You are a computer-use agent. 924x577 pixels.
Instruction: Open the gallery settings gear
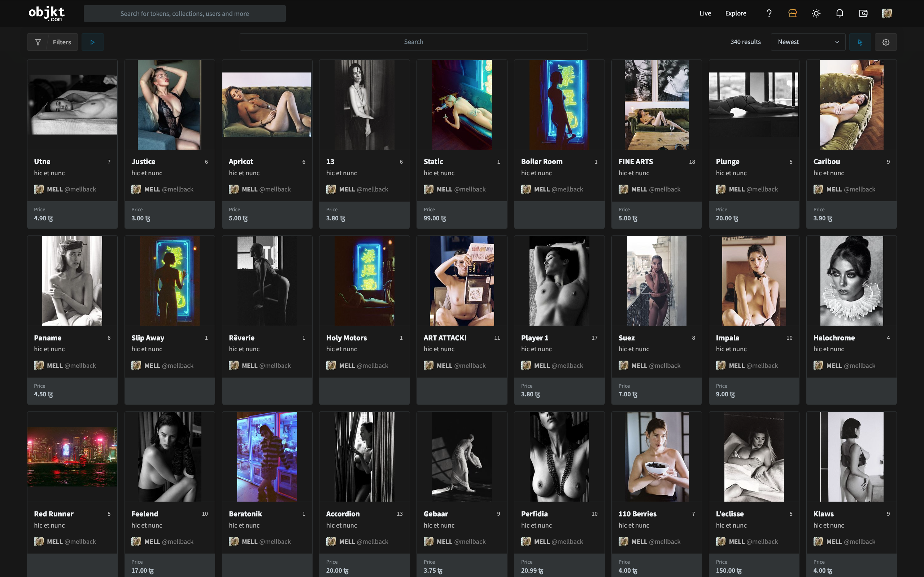(886, 42)
